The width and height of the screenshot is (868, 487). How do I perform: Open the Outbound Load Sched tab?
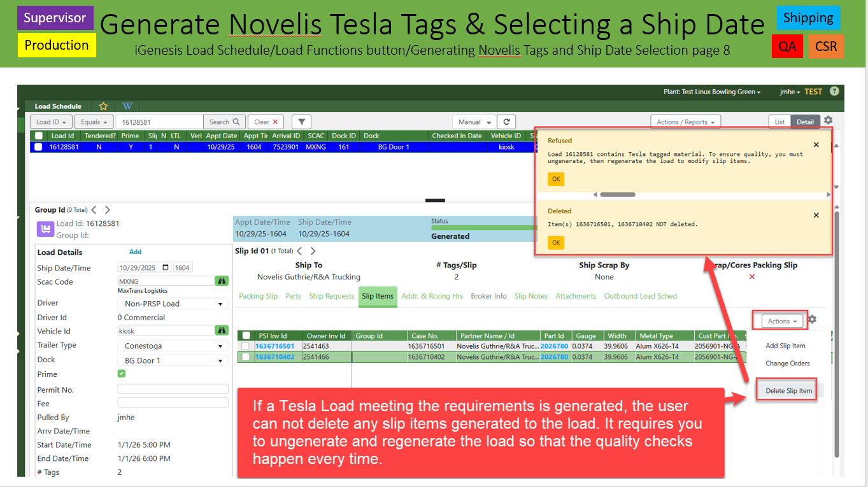coord(640,296)
